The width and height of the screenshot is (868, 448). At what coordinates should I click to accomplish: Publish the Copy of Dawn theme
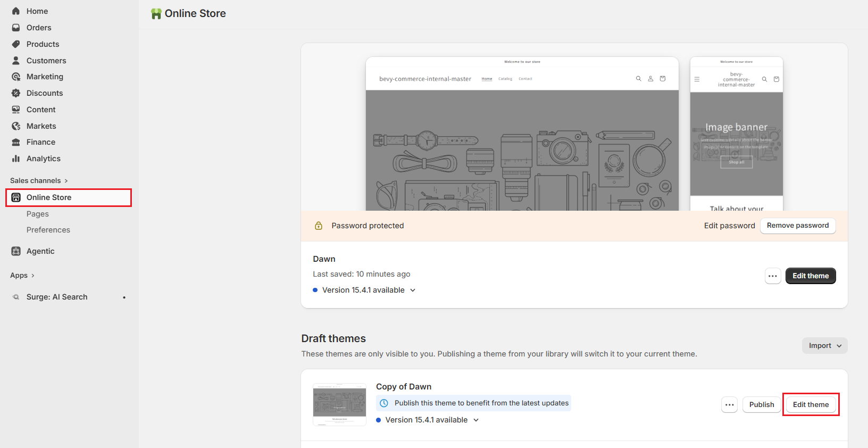tap(762, 405)
